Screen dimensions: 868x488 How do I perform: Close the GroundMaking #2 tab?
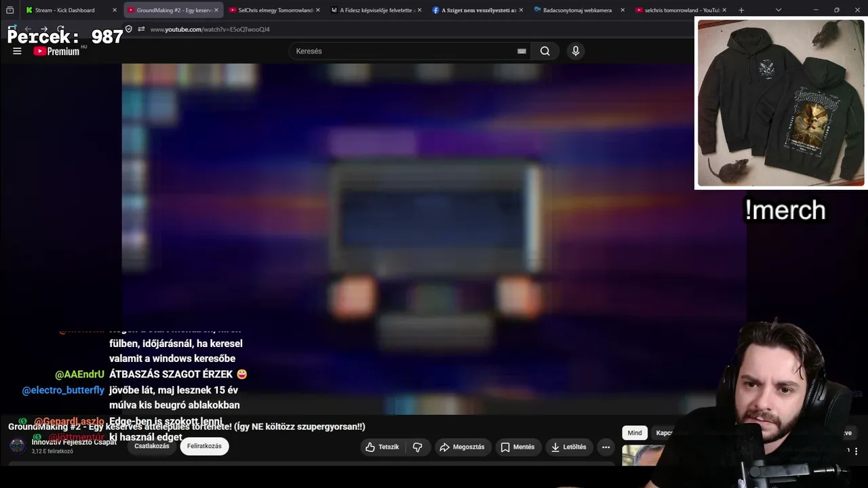(x=216, y=10)
